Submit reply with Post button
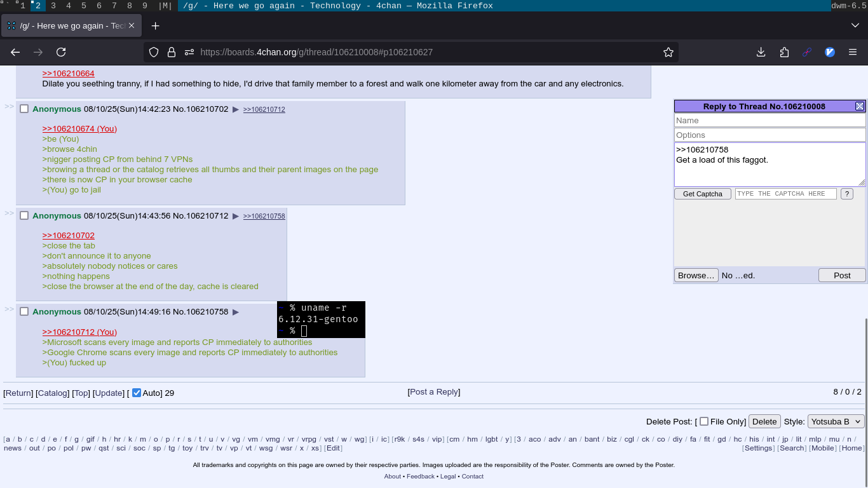This screenshot has height=488, width=868. [x=842, y=275]
